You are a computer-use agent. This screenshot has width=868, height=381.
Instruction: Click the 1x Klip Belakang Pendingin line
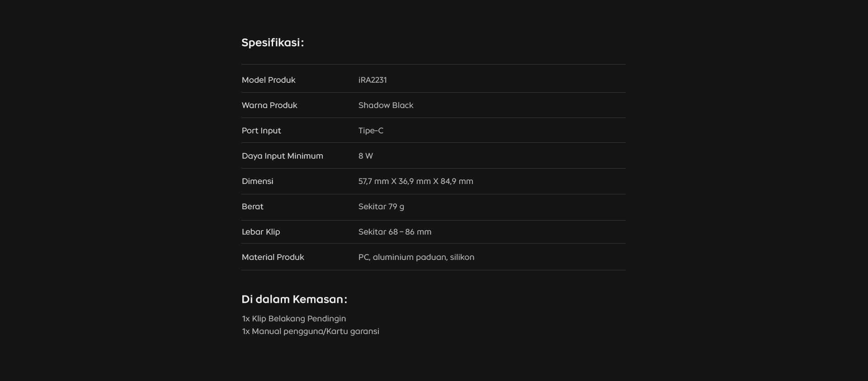coord(293,319)
